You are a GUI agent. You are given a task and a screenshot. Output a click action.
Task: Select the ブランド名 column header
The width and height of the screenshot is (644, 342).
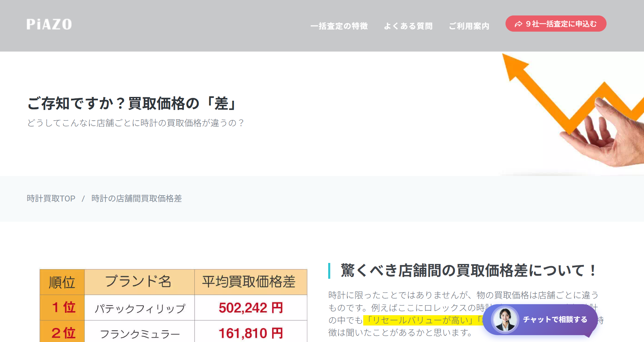139,282
